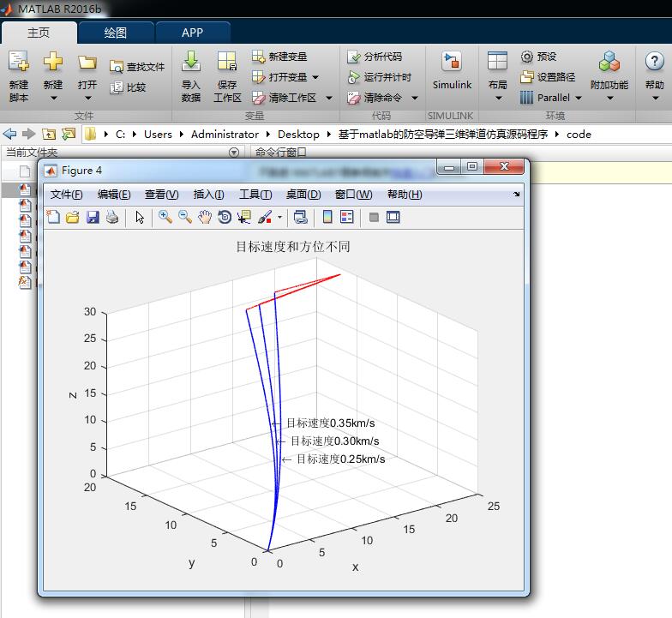Click 新建变量 (New Variable)
Viewport: 672px width, 618px height.
pyautogui.click(x=279, y=57)
